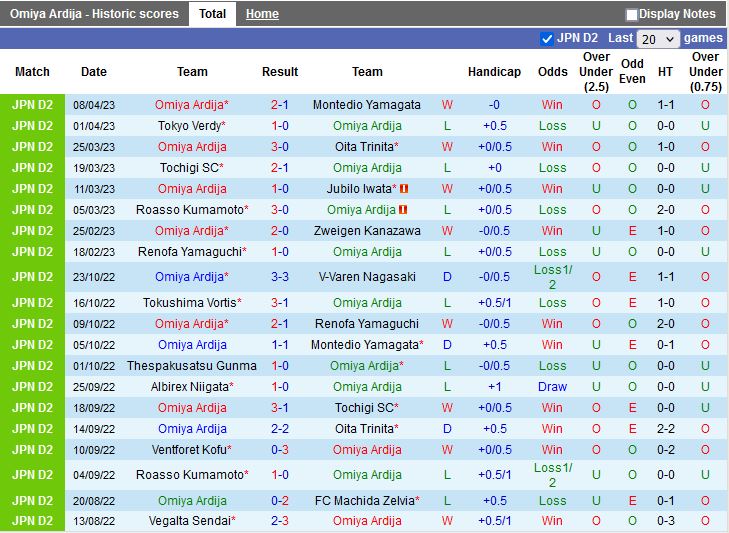Switch to the Home tab
The image size is (729, 533).
coord(262,14)
